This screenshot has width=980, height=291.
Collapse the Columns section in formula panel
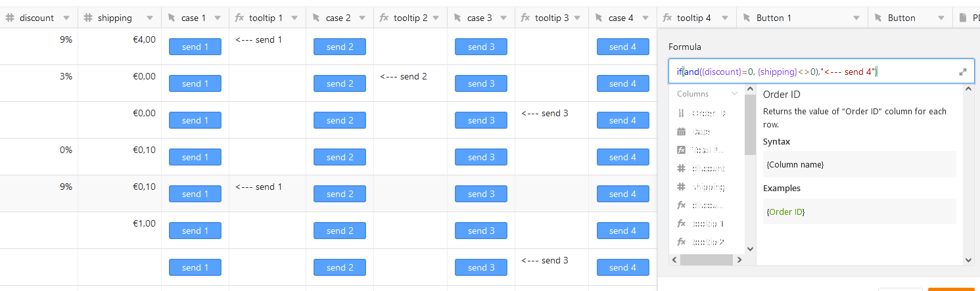coord(734,94)
